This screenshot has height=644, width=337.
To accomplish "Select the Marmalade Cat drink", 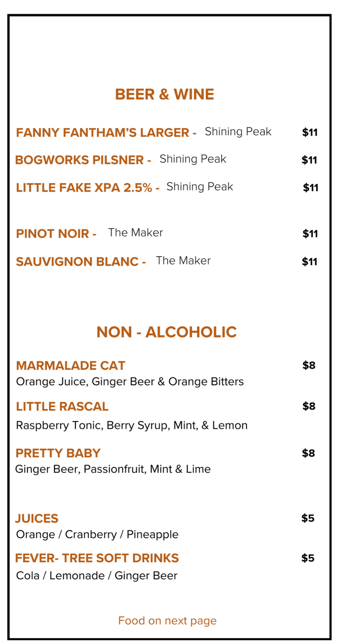I will [70, 366].
